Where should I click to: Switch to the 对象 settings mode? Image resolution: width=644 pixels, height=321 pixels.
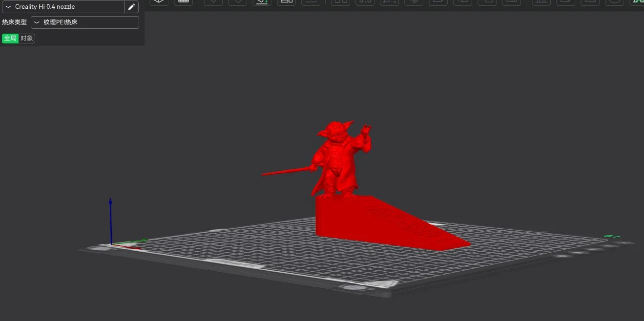tap(27, 39)
